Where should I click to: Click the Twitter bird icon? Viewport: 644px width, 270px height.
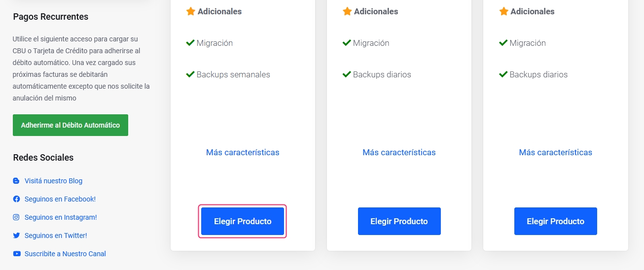[16, 236]
